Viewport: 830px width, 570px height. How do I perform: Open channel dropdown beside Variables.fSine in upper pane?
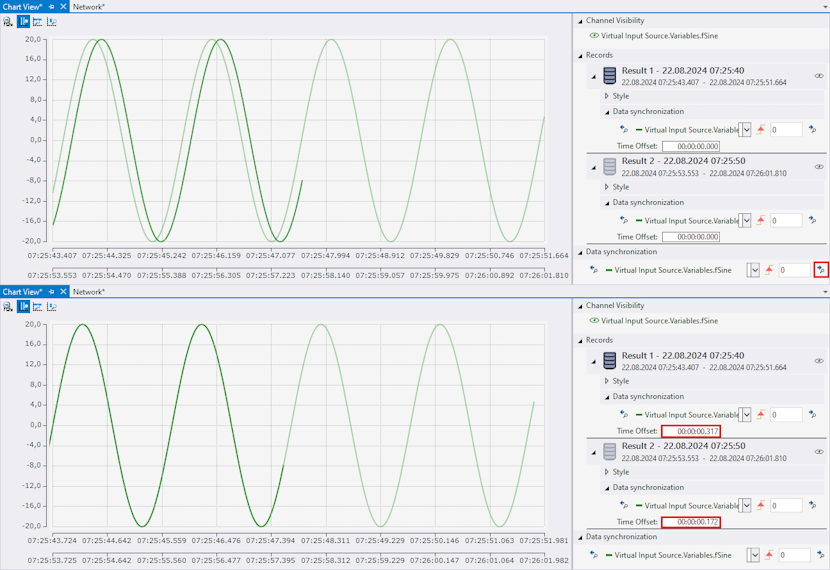point(755,270)
